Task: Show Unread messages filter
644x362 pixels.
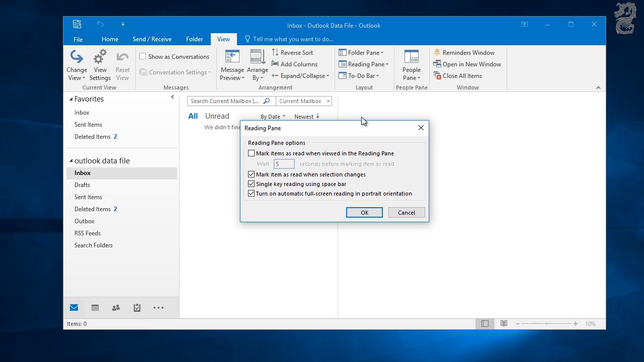Action: pyautogui.click(x=217, y=116)
